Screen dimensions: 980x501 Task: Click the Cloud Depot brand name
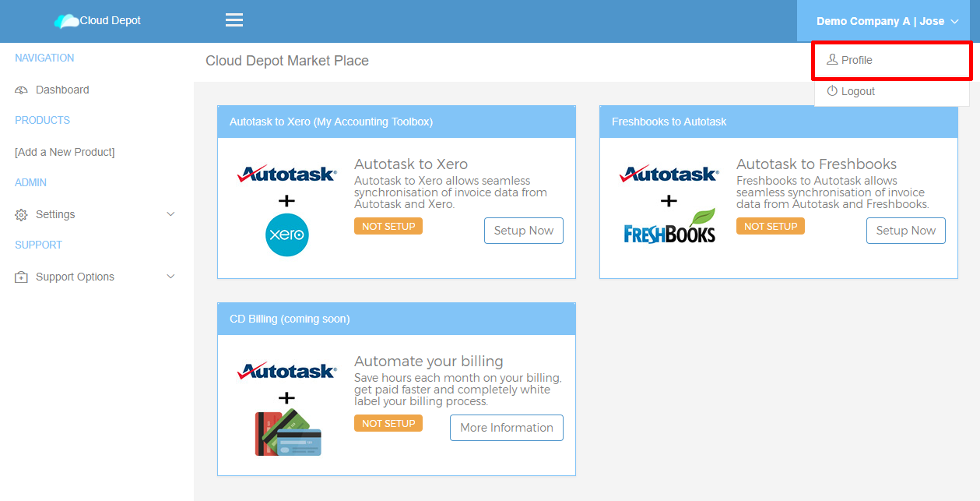pos(111,21)
